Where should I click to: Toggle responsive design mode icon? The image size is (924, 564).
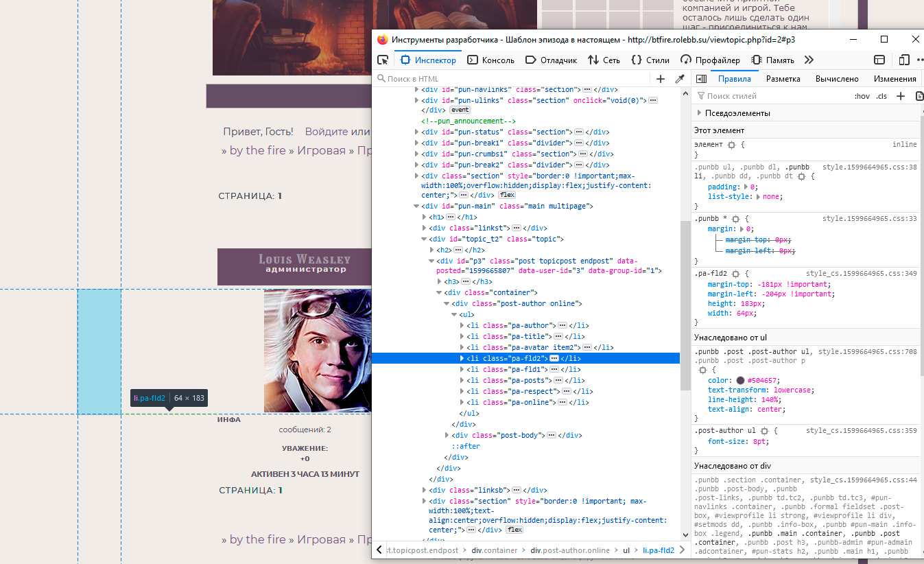904,60
